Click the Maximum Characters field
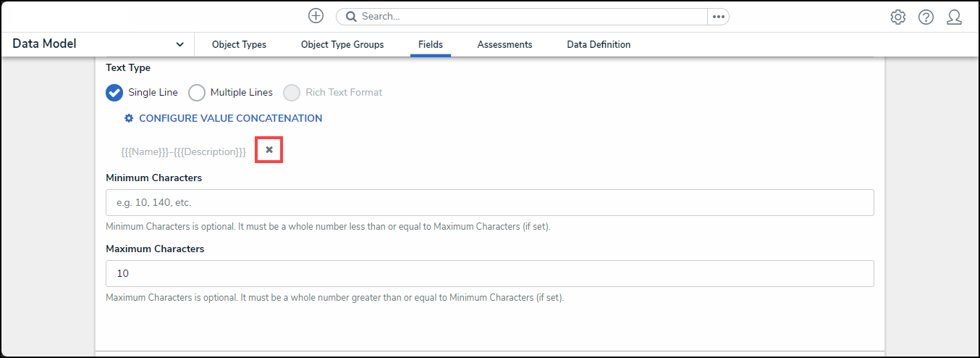This screenshot has height=358, width=980. 489,274
